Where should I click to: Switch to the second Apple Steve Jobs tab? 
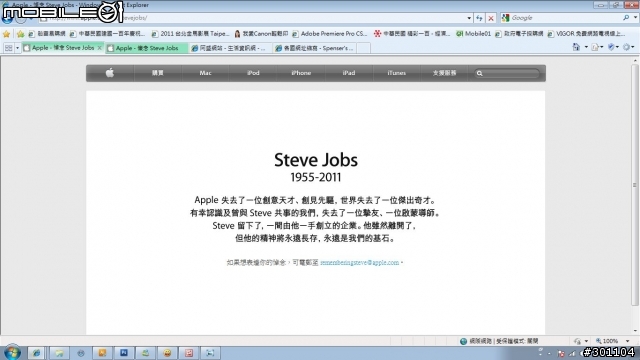coord(147,48)
